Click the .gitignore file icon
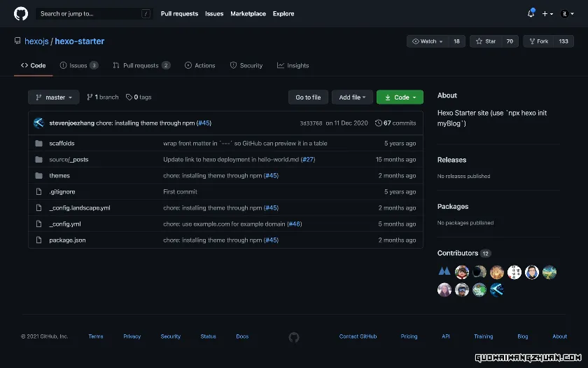Image resolution: width=588 pixels, height=368 pixels. pos(38,192)
